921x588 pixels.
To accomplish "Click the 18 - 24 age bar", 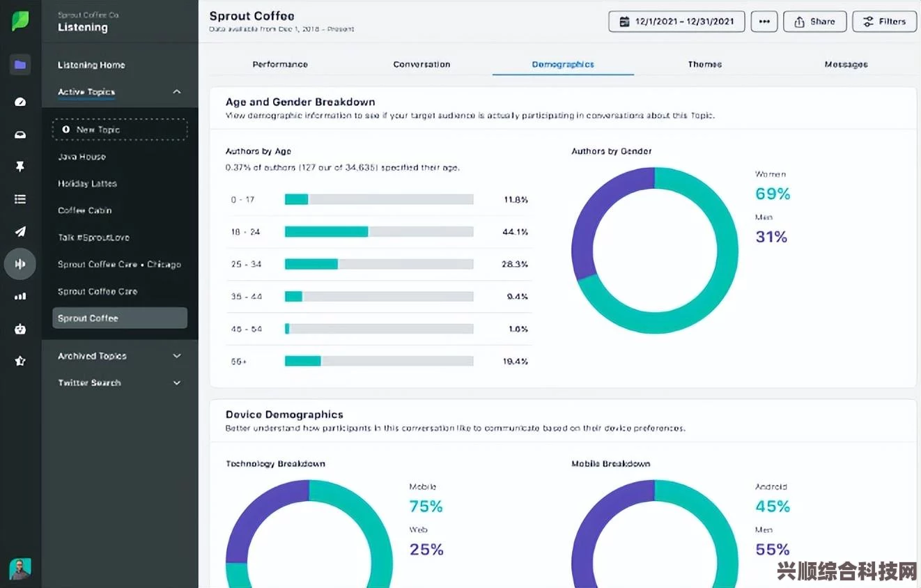I will [379, 232].
